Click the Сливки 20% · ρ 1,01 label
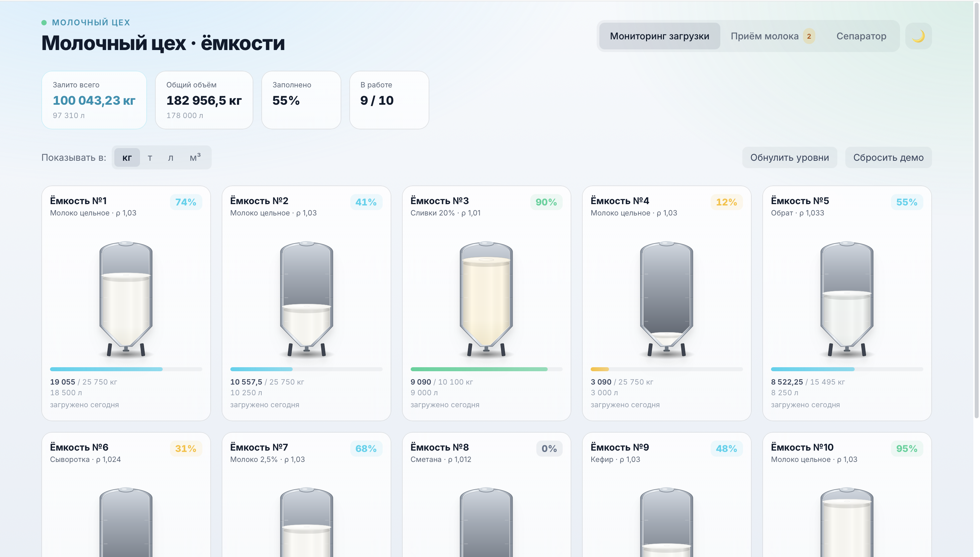The image size is (980, 557). point(445,213)
